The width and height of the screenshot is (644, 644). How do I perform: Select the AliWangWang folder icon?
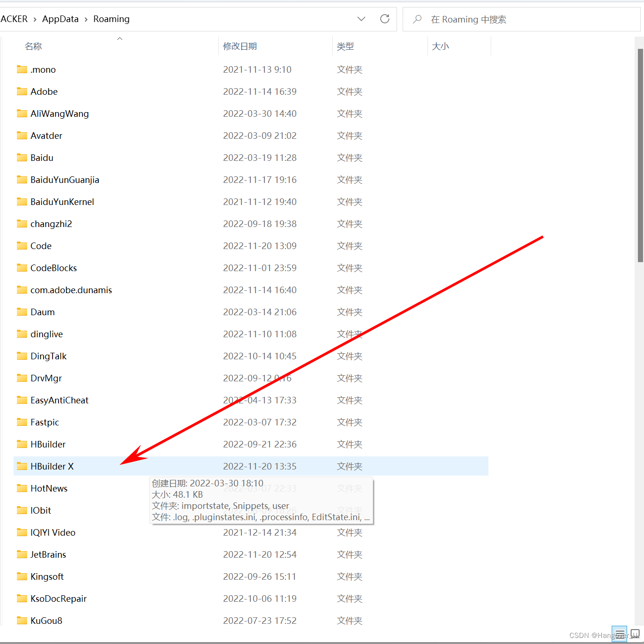coord(22,114)
